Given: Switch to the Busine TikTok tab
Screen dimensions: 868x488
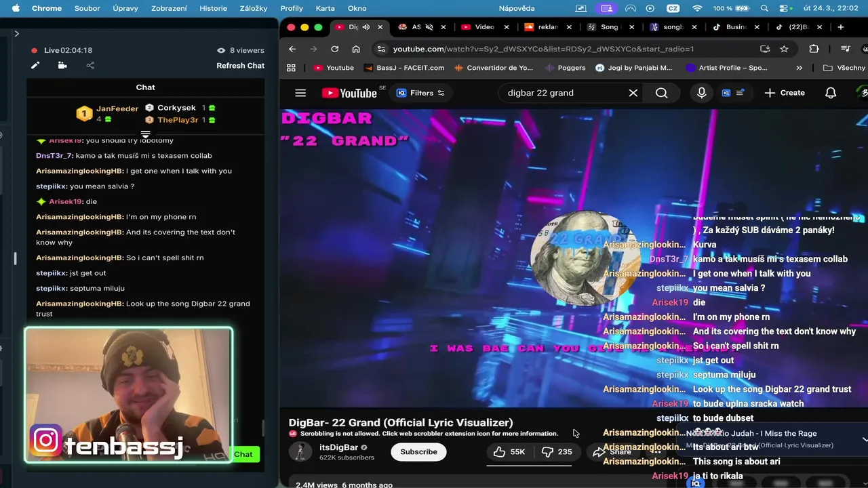Looking at the screenshot, I should (x=735, y=27).
